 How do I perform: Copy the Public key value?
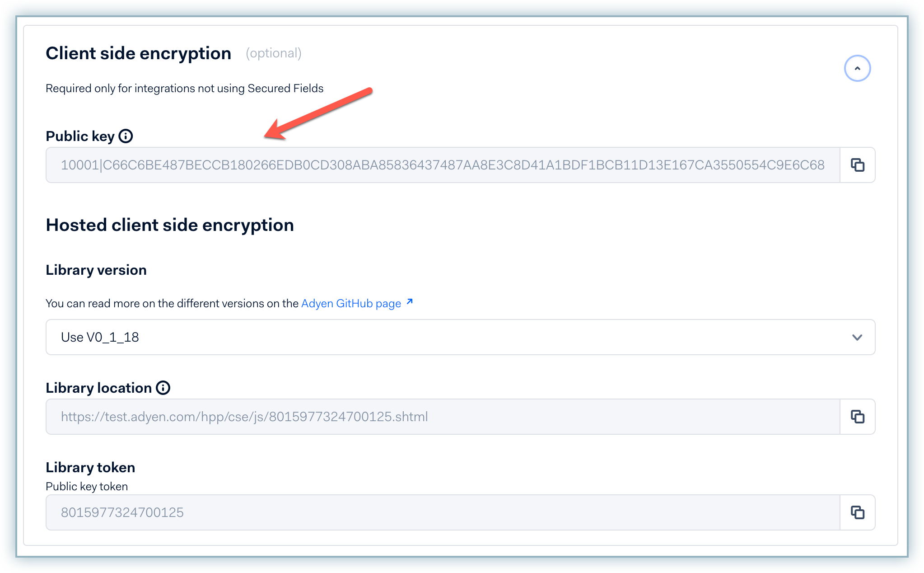(857, 165)
